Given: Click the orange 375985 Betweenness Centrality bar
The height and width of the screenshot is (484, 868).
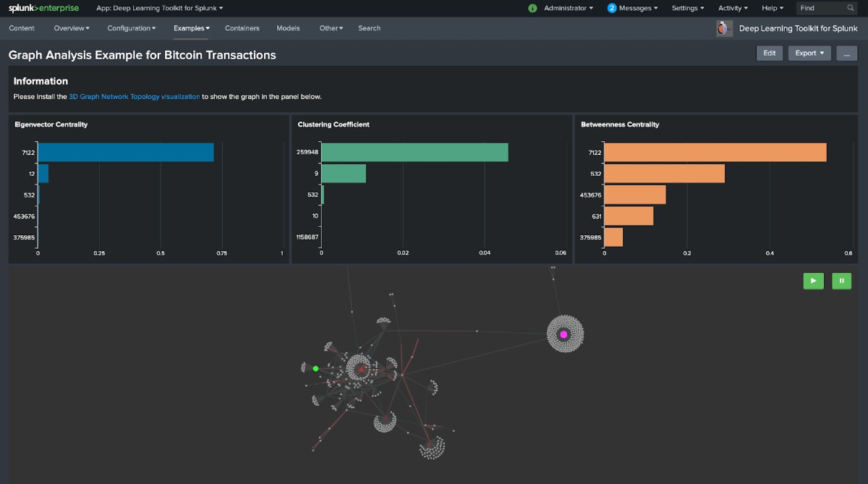Looking at the screenshot, I should [613, 237].
